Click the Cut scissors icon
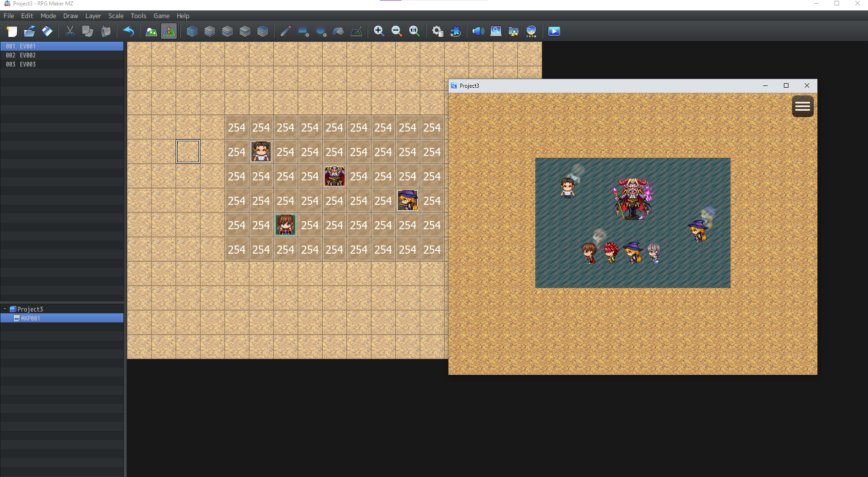Image resolution: width=868 pixels, height=477 pixels. pos(70,31)
